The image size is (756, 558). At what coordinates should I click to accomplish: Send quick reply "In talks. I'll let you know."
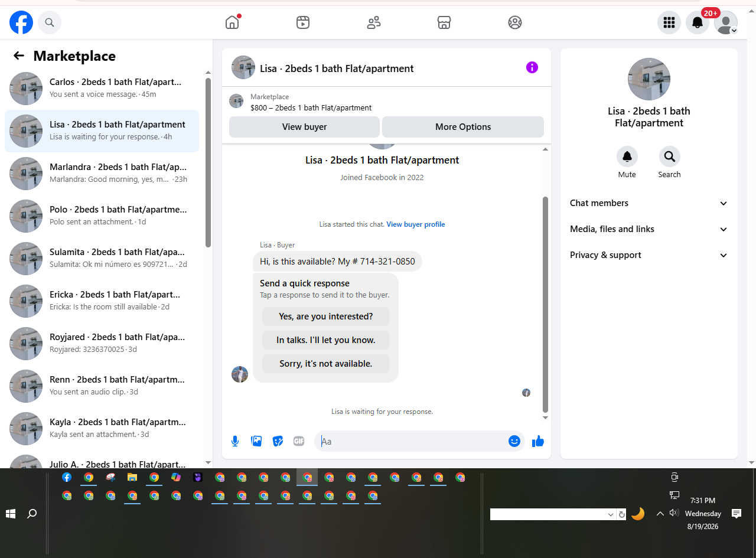(x=326, y=340)
